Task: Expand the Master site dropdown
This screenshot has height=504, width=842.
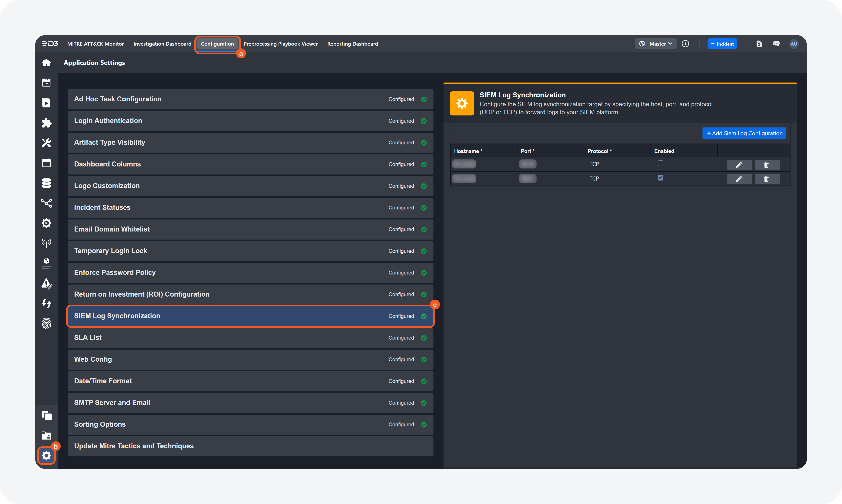Action: tap(656, 43)
